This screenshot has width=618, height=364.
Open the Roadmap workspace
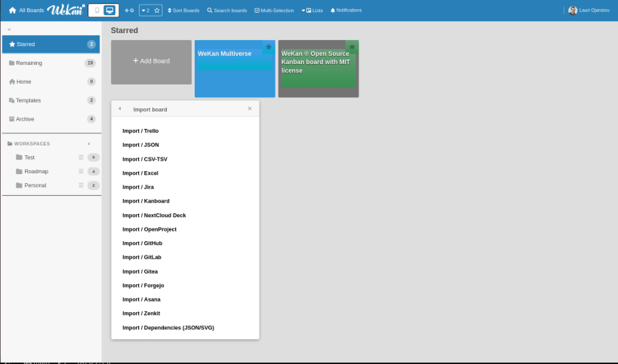tap(36, 172)
